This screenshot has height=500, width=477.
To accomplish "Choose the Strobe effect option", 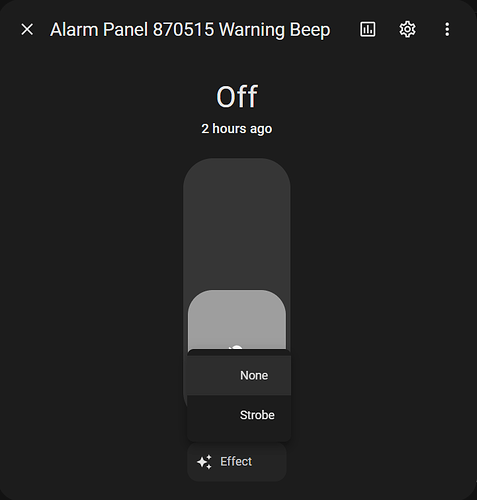I will tap(239, 415).
